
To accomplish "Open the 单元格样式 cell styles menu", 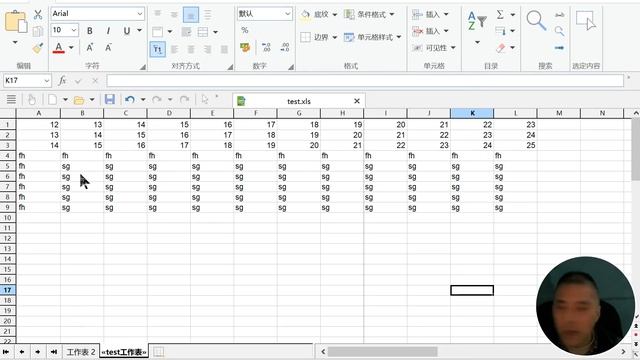I will (x=373, y=37).
